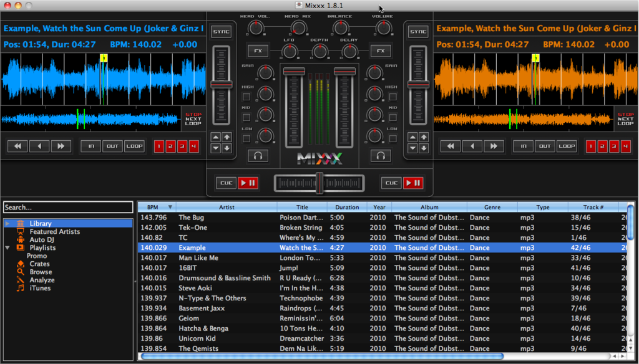Open Crates in sidebar

[39, 264]
